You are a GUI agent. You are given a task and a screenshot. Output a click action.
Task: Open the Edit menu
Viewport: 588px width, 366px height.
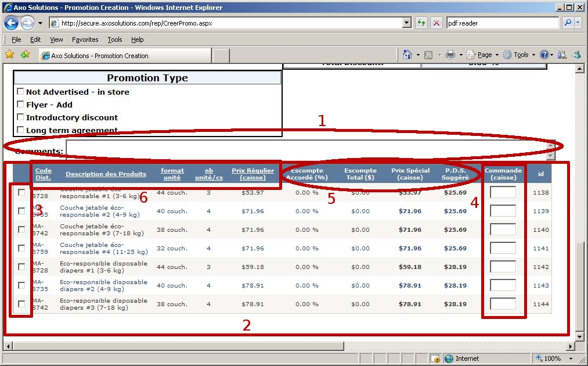(35, 40)
